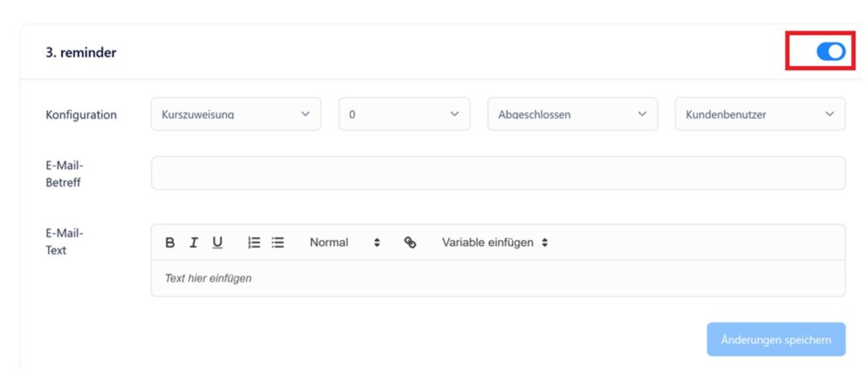Open the dropdown showing value 0
The height and width of the screenshot is (373, 868).
[404, 114]
